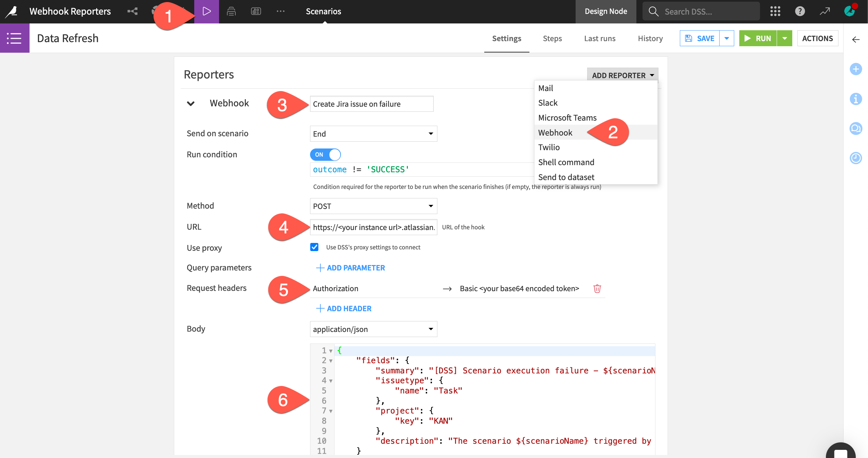Click the info icon in right sidebar
868x458 pixels.
coord(856,99)
